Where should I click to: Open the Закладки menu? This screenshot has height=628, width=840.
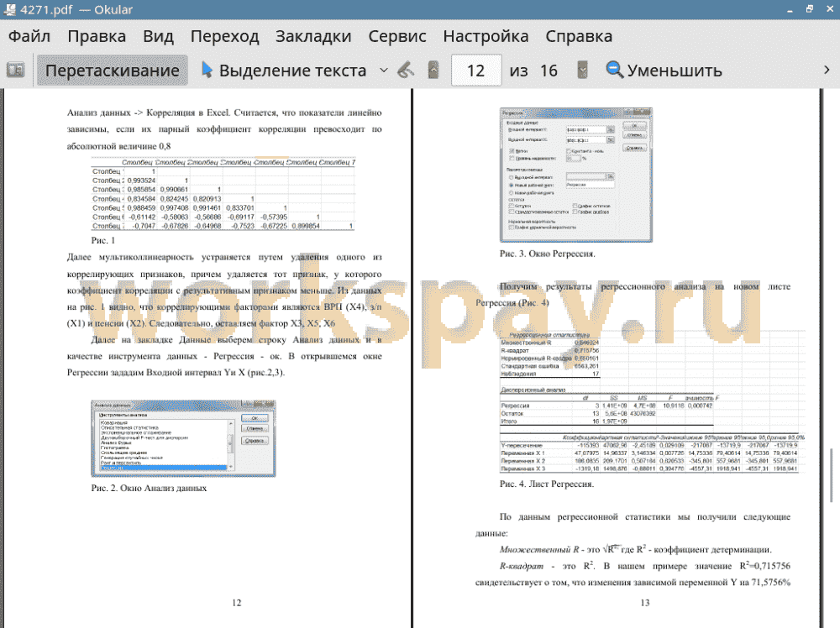point(313,36)
